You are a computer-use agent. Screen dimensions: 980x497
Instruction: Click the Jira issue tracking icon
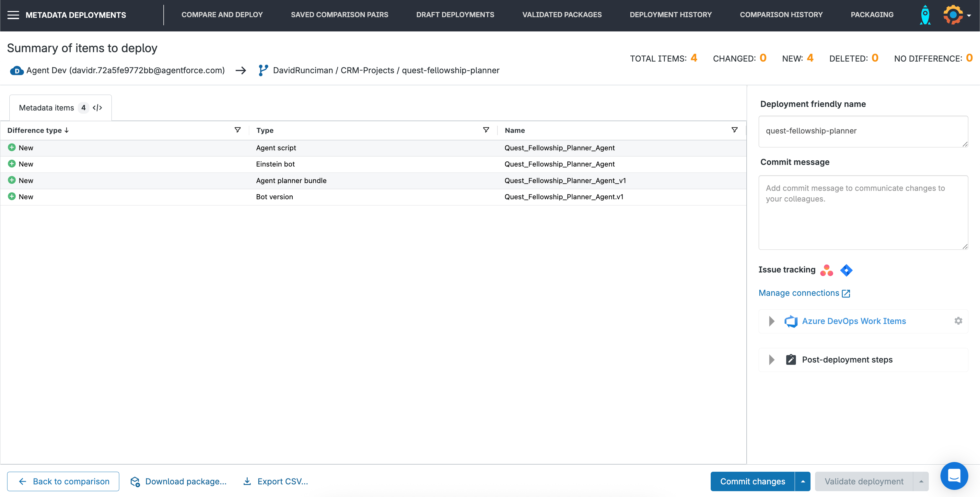[846, 270]
